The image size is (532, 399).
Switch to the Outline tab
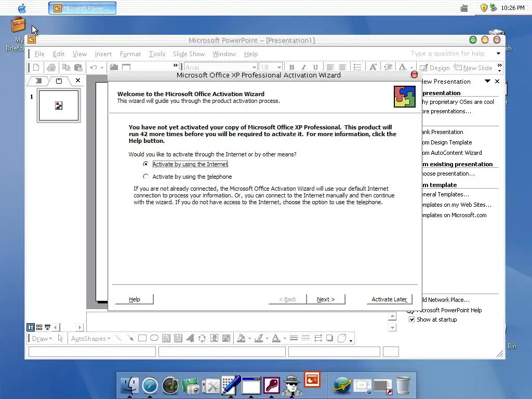coord(38,81)
